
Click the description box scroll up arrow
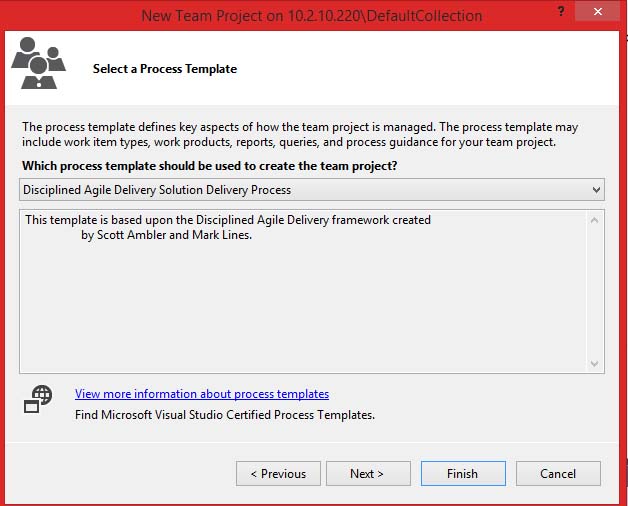pyautogui.click(x=595, y=220)
